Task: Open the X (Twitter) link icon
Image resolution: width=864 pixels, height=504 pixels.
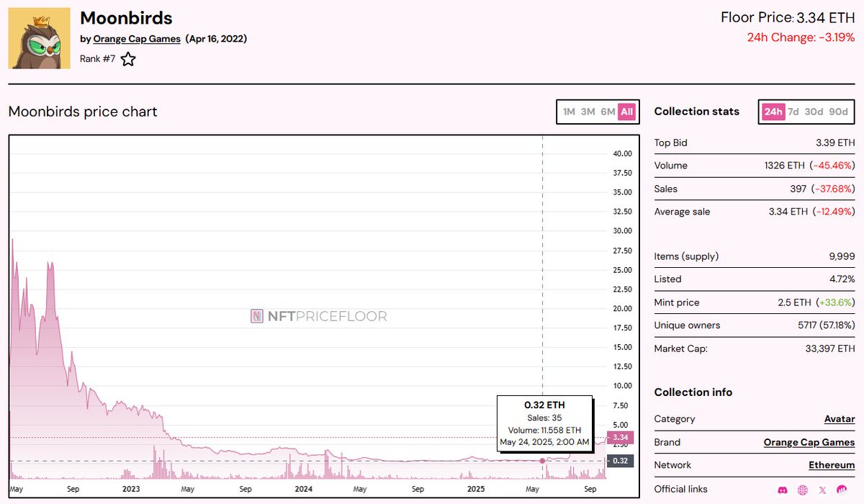Action: [823, 490]
